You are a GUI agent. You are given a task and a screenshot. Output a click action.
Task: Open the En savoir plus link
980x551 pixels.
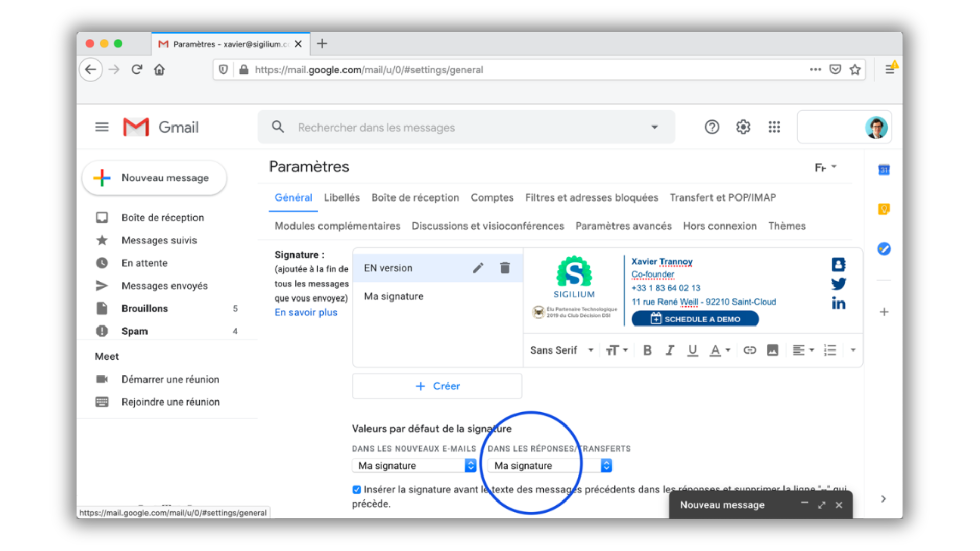[306, 312]
